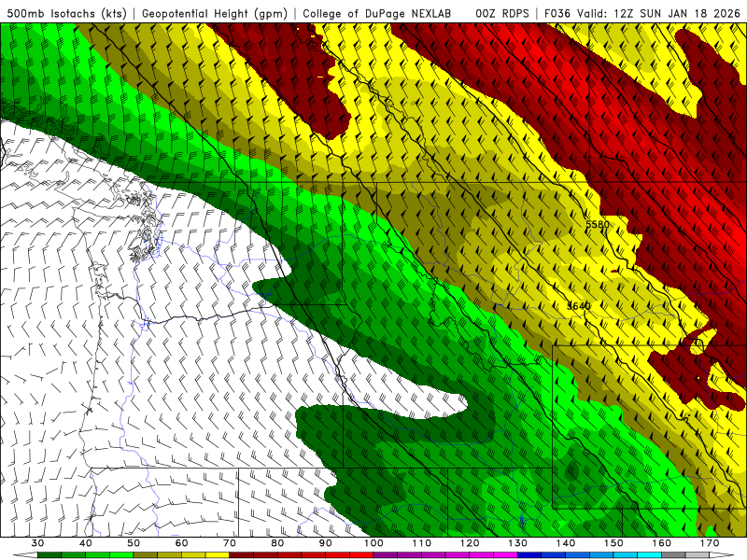Image resolution: width=747 pixels, height=560 pixels.
Task: Select the light gray 165–170 kt swatch
Action: (x=697, y=555)
